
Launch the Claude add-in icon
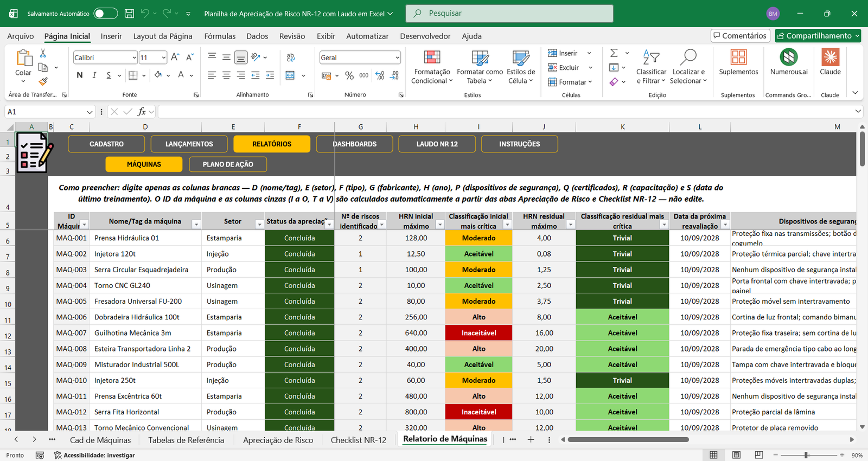830,57
